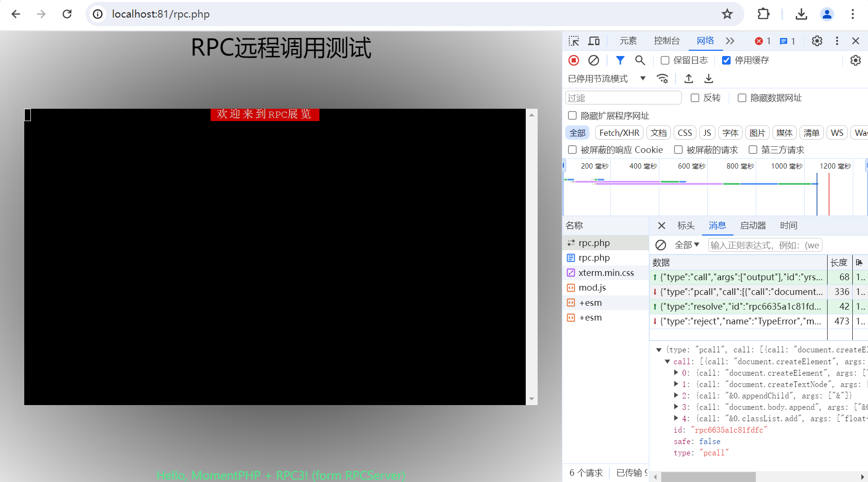Import a HAR file
This screenshot has width=868, height=482.
689,78
